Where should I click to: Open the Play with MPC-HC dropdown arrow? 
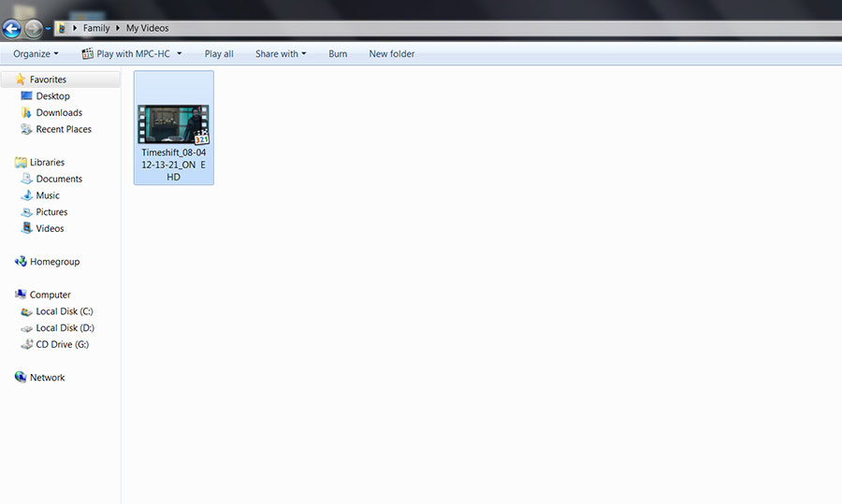tap(180, 53)
